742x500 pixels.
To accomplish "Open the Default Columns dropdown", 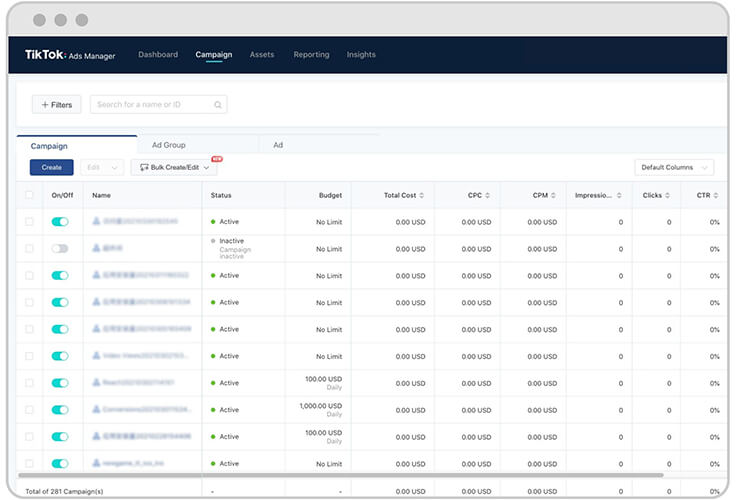I will 674,168.
